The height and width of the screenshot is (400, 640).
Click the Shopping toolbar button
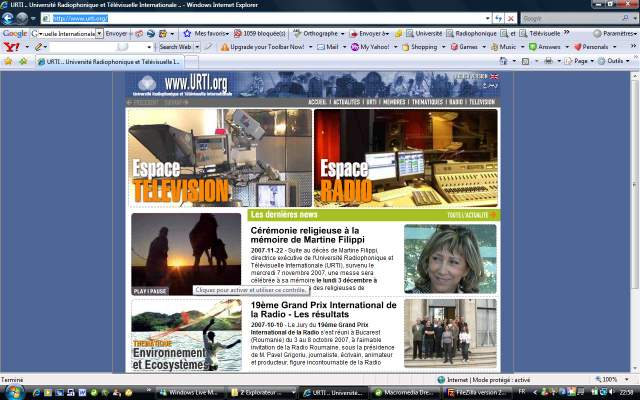(419, 47)
